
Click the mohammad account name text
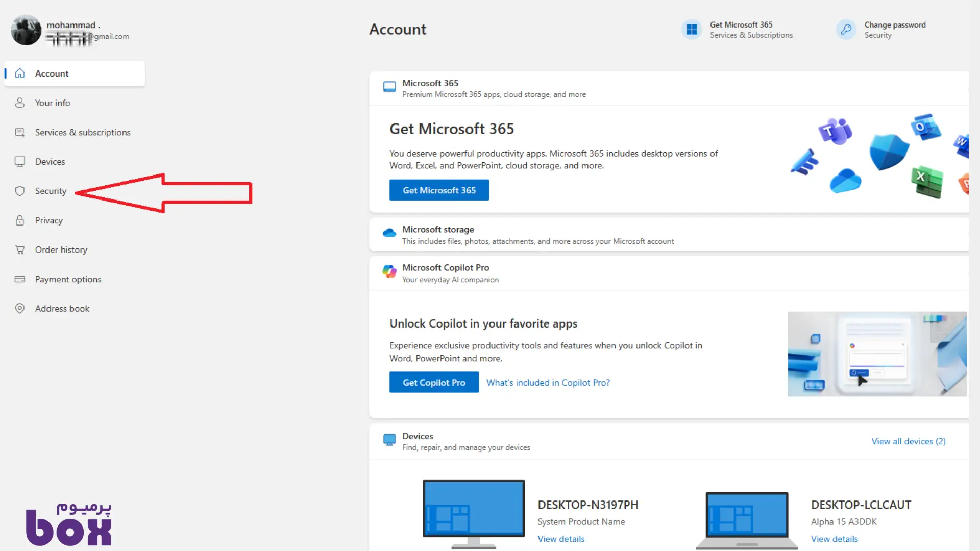(x=73, y=25)
